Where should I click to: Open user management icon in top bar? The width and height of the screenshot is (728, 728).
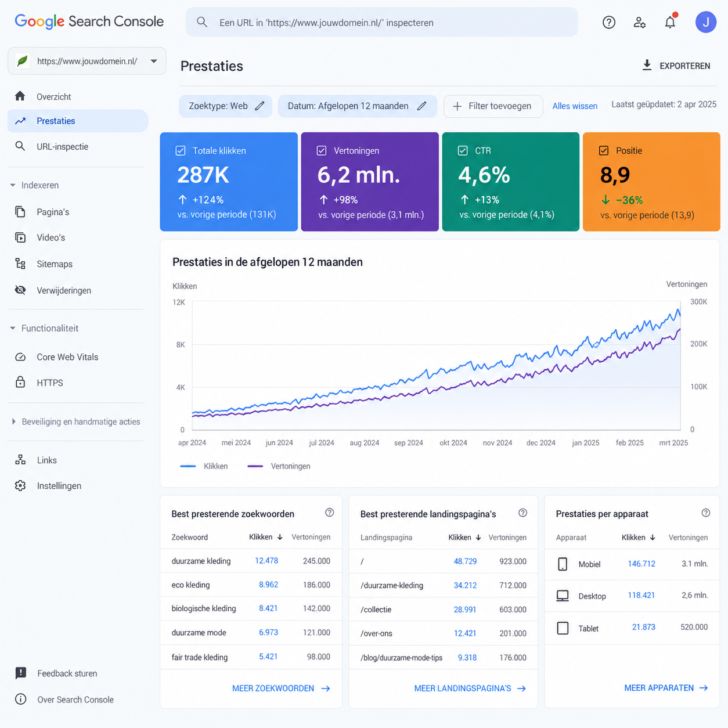[640, 23]
